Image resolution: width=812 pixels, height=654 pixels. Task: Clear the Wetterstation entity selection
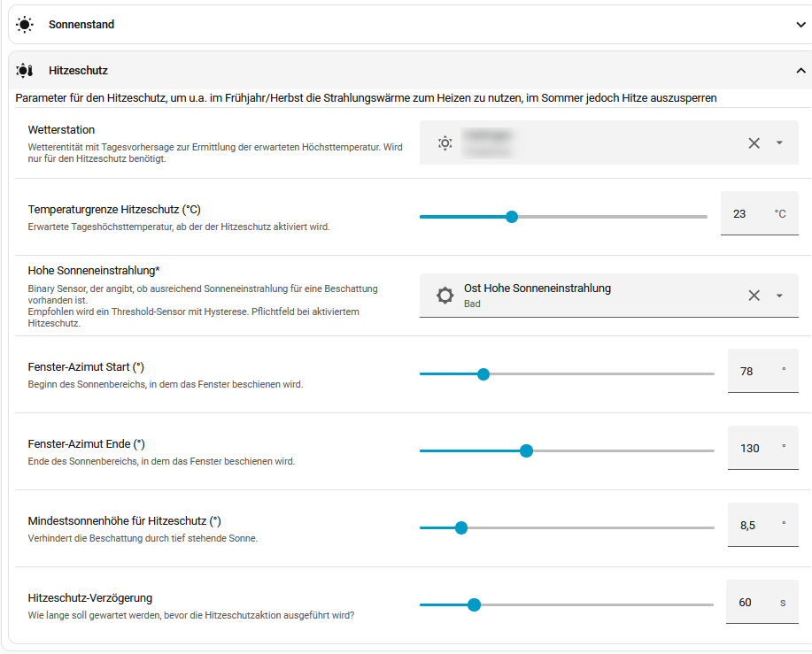coord(754,142)
